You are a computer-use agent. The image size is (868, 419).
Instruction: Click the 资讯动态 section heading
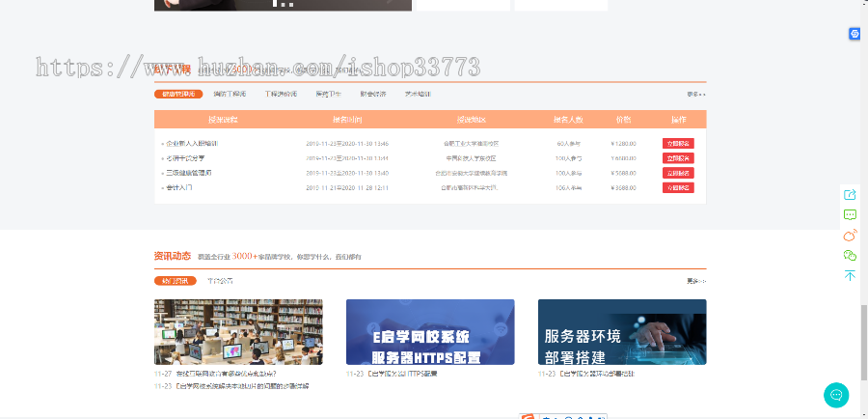[173, 256]
